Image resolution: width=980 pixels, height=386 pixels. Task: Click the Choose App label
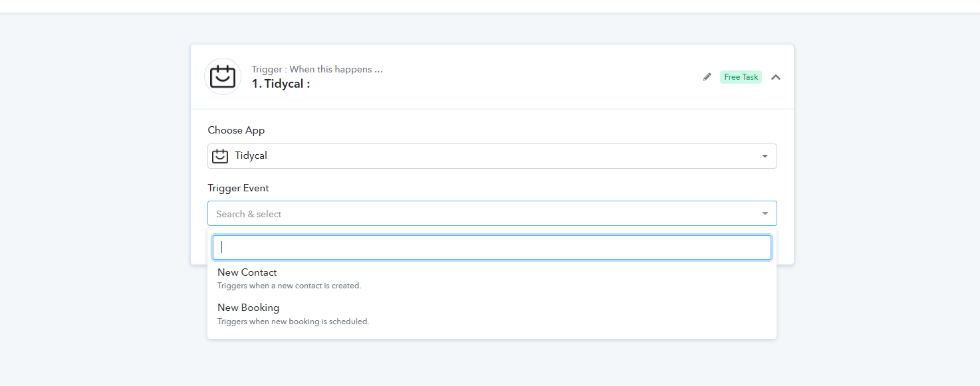click(x=236, y=130)
